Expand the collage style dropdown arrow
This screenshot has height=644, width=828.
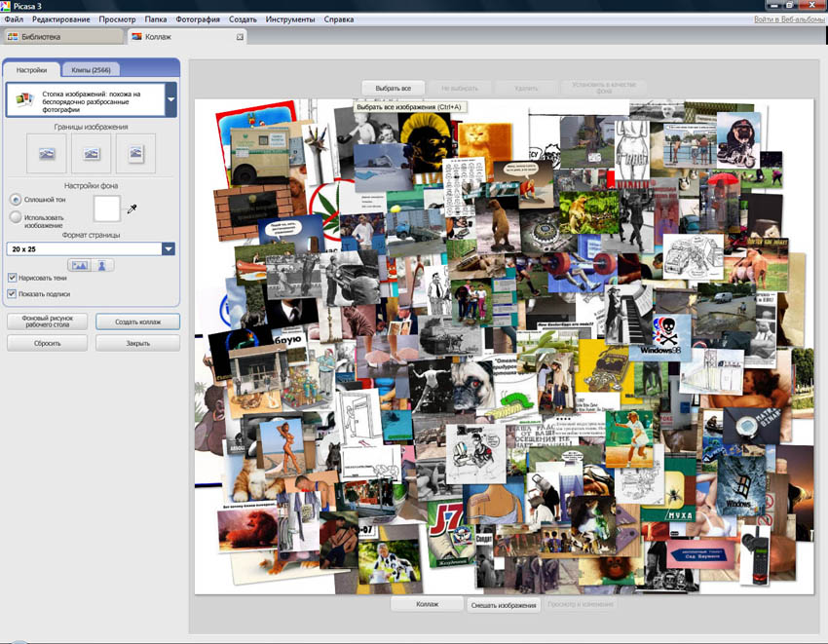170,99
